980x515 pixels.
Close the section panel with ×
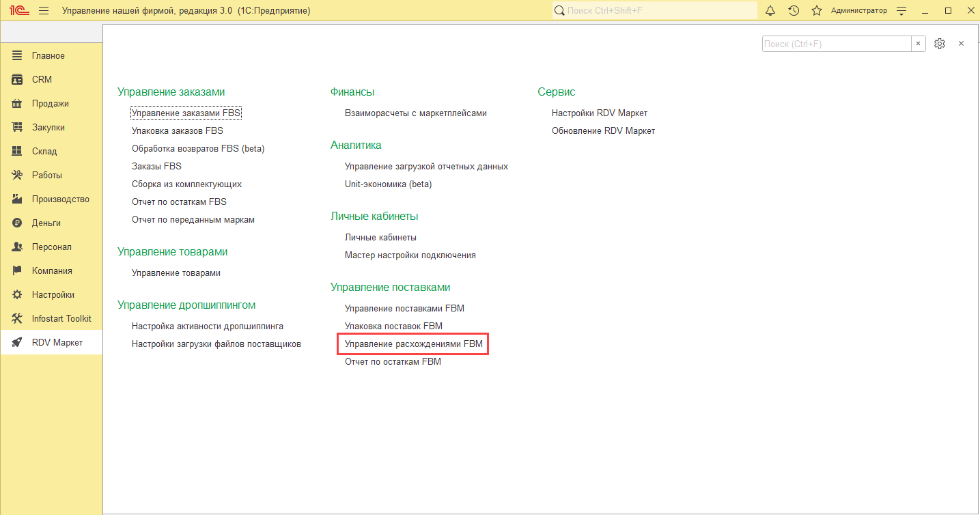coord(961,43)
